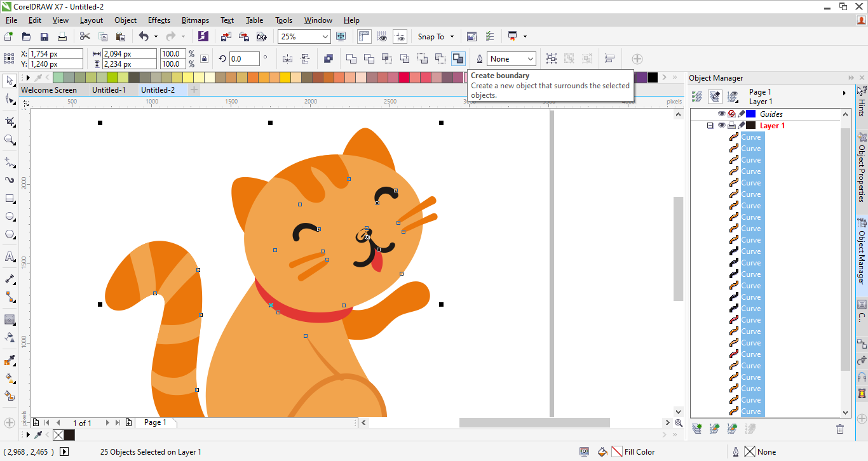Click the Weld objects icon
The width and height of the screenshot is (868, 461).
(x=351, y=59)
